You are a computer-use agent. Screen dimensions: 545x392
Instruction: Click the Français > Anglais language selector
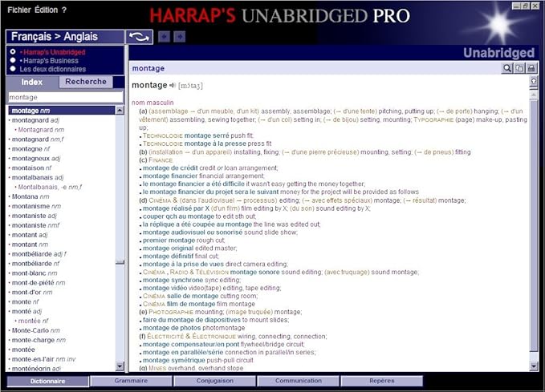click(x=65, y=37)
